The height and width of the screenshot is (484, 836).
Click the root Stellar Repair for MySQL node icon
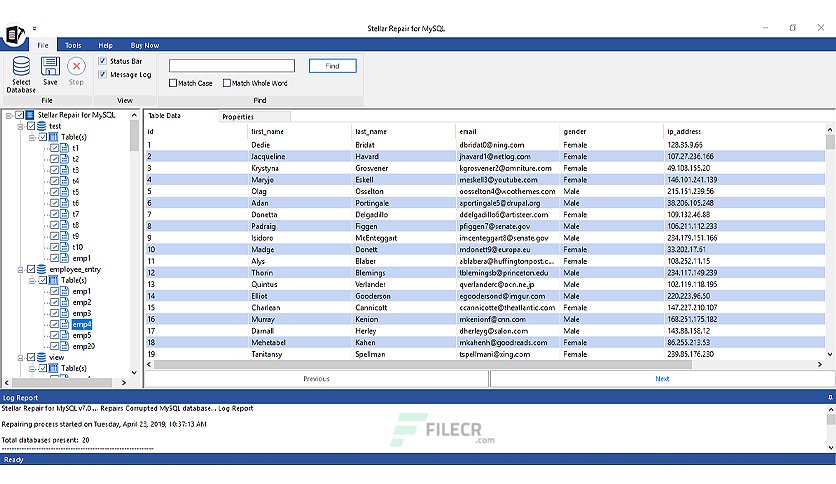click(30, 115)
